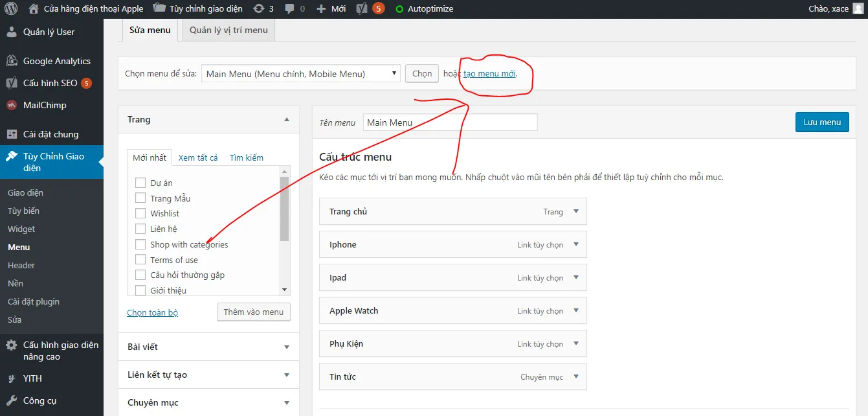
Task: Click the Công cụ wrench icon
Action: [12, 400]
